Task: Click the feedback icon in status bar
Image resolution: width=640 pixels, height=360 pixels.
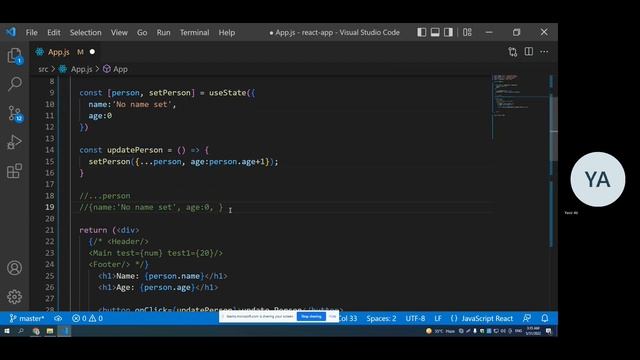Action: pyautogui.click(x=527, y=318)
